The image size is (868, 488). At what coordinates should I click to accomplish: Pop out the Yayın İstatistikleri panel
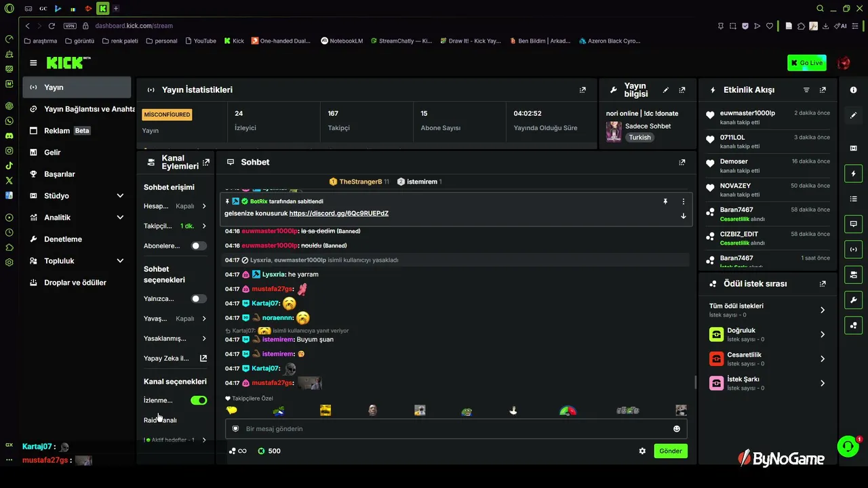coord(583,89)
